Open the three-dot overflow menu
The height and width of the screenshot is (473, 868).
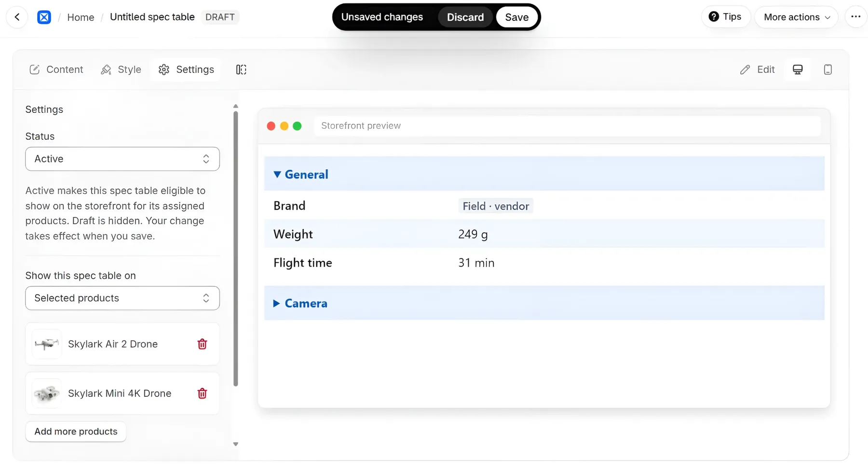(x=856, y=17)
